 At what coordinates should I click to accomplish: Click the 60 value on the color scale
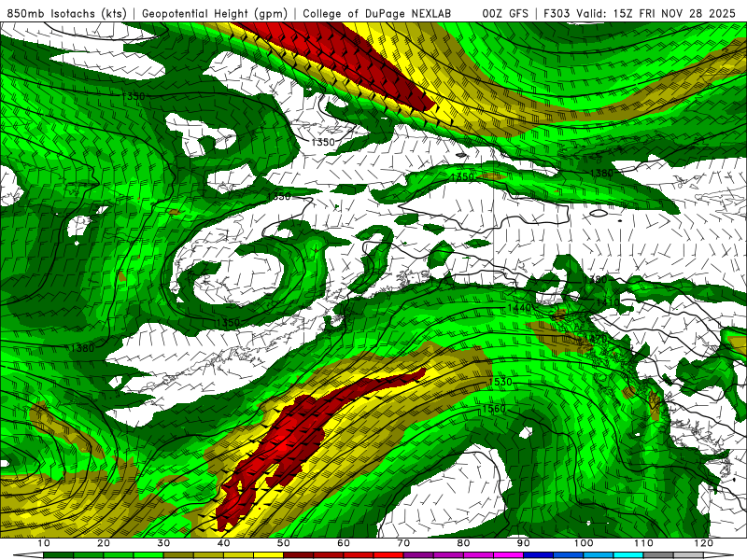tap(344, 543)
